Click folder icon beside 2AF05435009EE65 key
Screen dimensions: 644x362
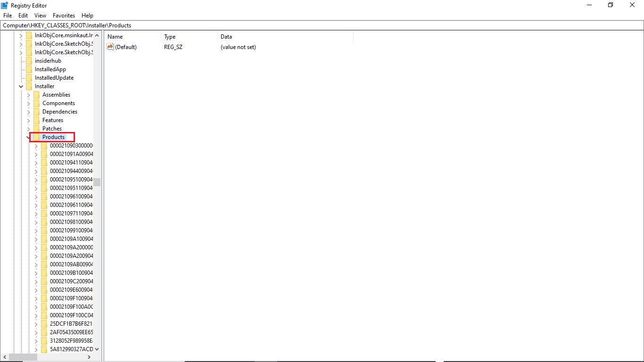click(44, 332)
